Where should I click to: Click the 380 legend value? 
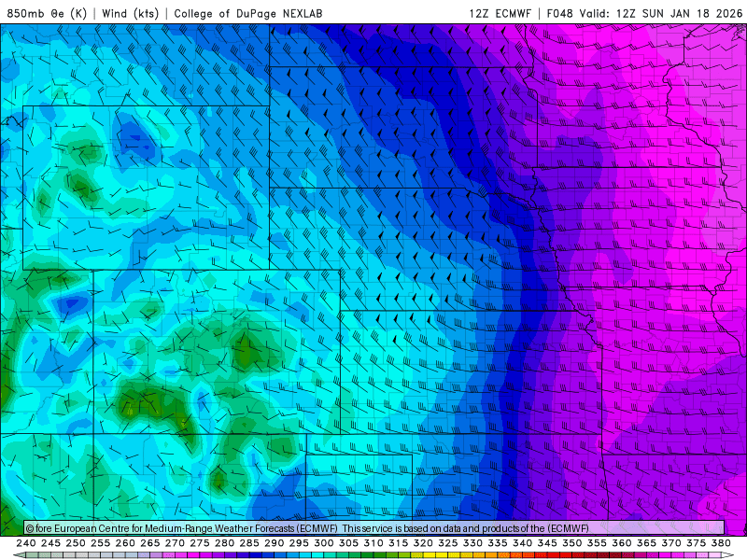pos(721,543)
